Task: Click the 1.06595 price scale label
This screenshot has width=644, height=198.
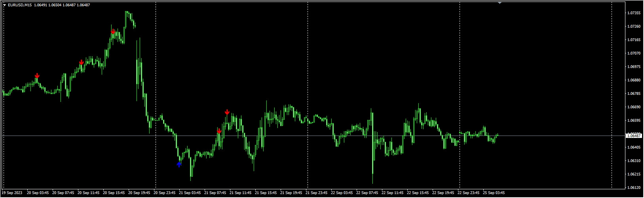Action: [x=634, y=121]
